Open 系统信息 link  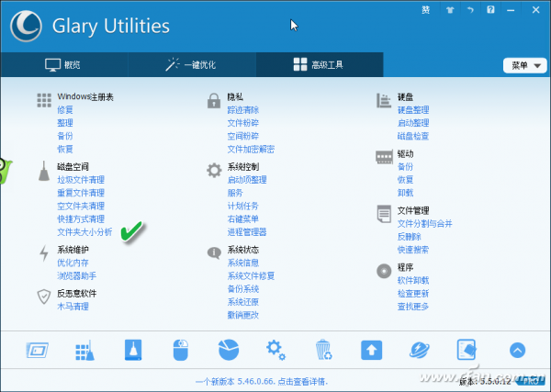[x=243, y=263]
